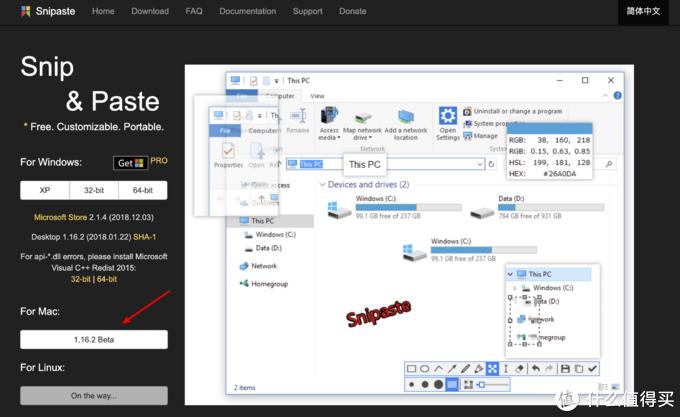Image resolution: width=680 pixels, height=417 pixels.
Task: Click the save-to-file floppy icon
Action: [566, 369]
